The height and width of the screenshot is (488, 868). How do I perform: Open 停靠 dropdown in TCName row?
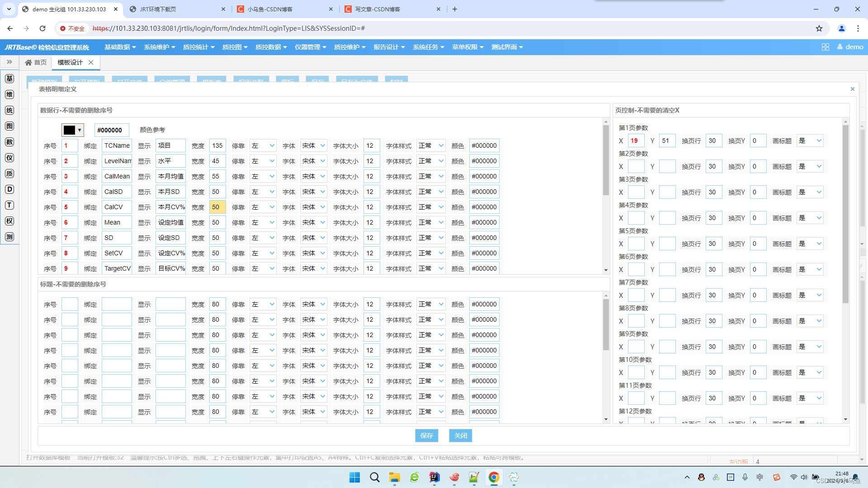(263, 145)
